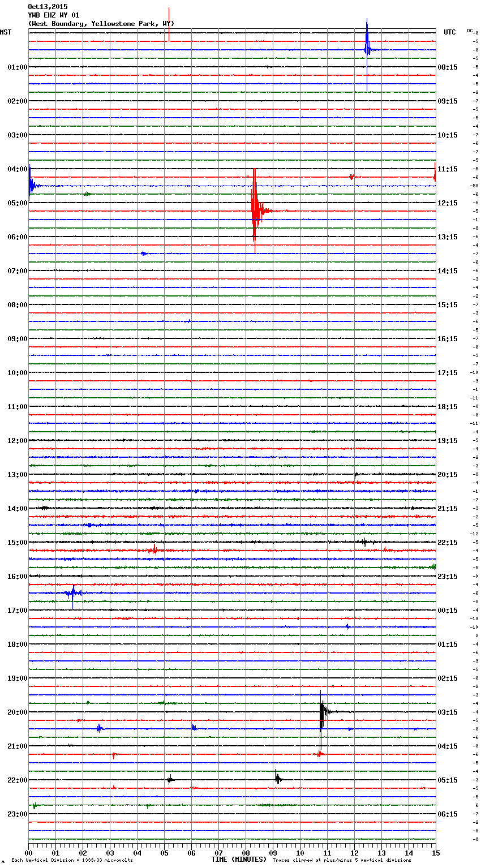481x868 pixels.
Task: Click the 00:15 UTC time label
Action: (x=448, y=611)
